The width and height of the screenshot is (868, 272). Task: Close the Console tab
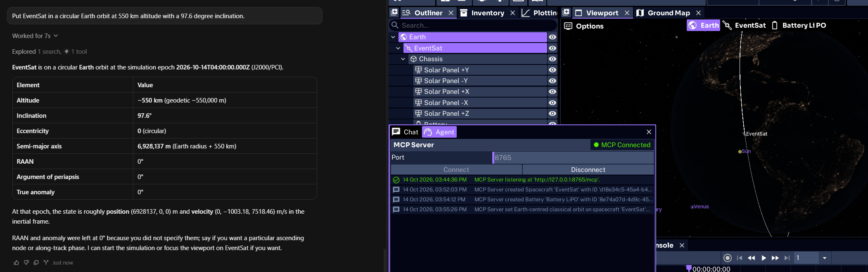tap(682, 245)
